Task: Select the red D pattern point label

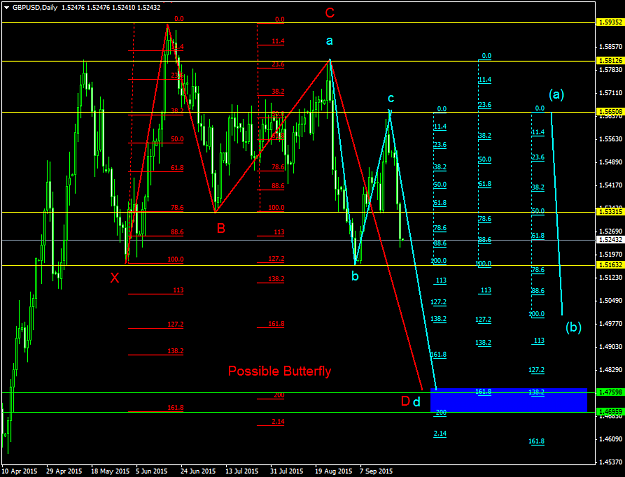Action: [x=405, y=401]
